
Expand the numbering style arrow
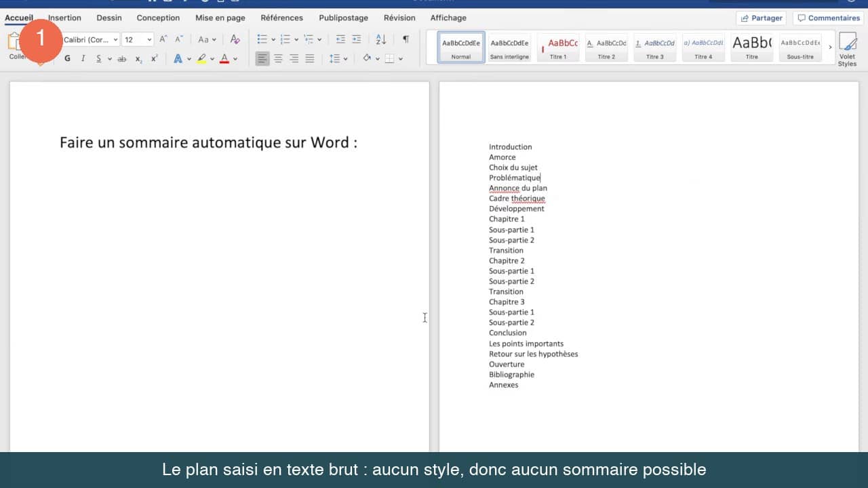tap(296, 40)
